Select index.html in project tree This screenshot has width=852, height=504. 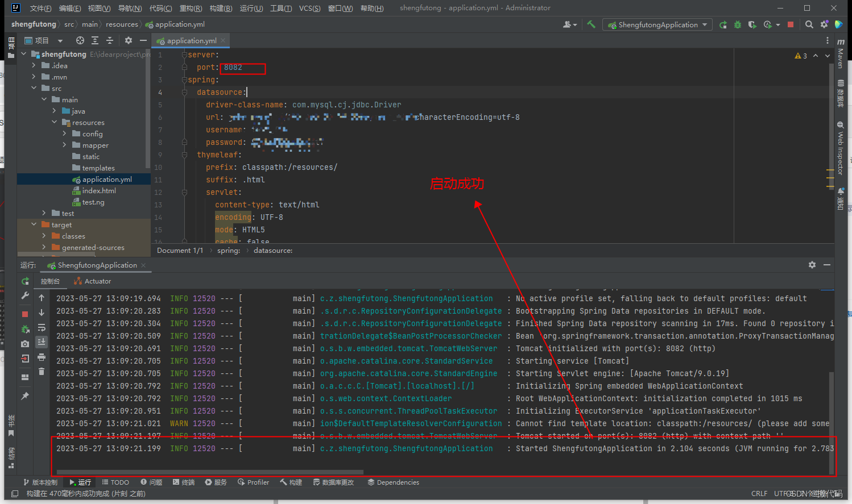pyautogui.click(x=99, y=190)
